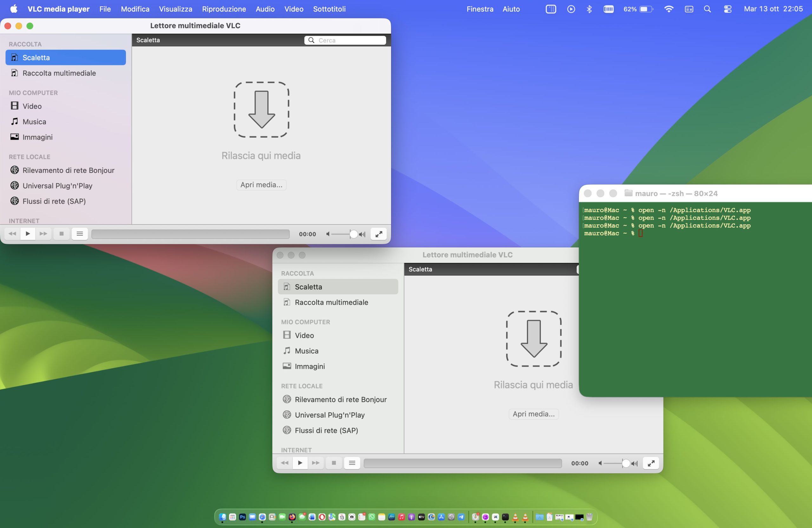Select Universal Plug'n'Play in the top VLC window

(x=66, y=186)
